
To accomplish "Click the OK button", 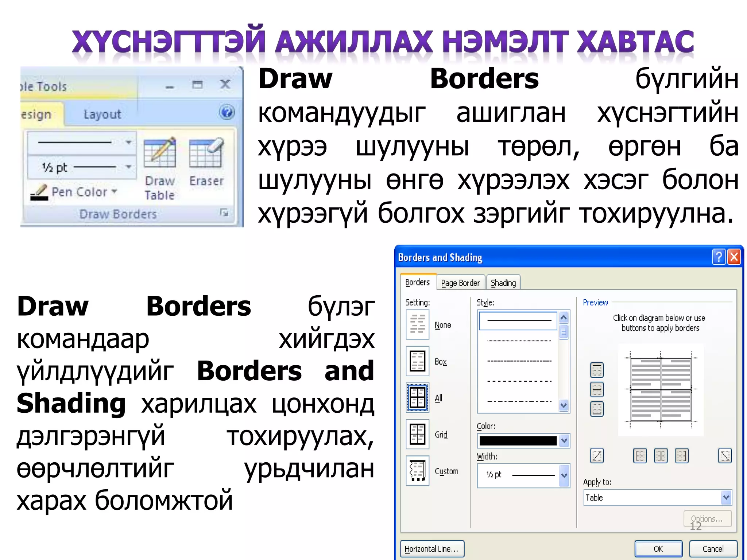I will coord(658,549).
